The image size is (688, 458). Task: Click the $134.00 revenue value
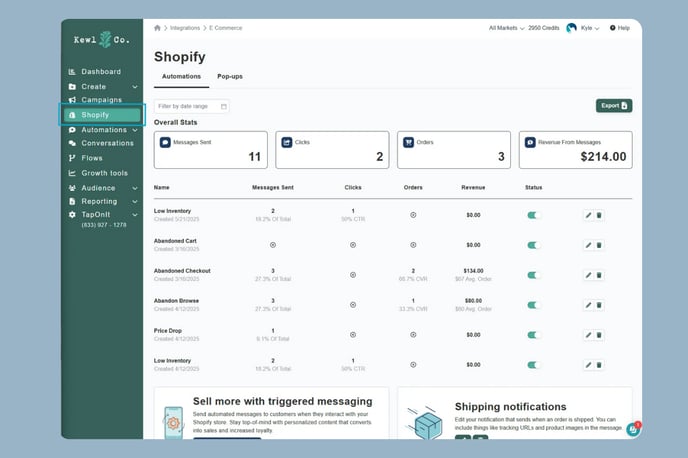pyautogui.click(x=473, y=271)
